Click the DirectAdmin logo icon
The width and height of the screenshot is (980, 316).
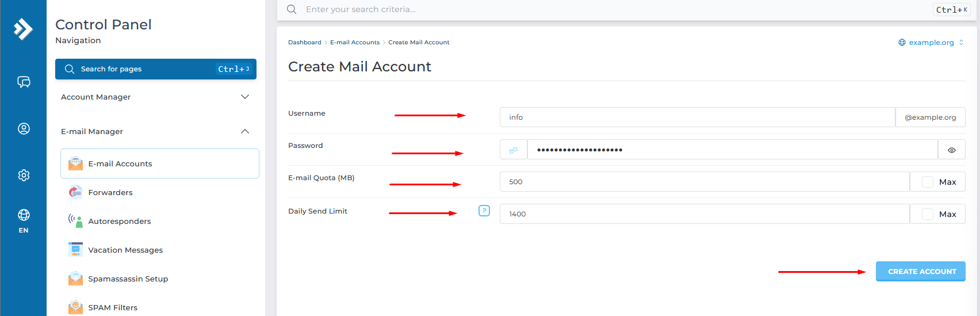click(x=23, y=29)
